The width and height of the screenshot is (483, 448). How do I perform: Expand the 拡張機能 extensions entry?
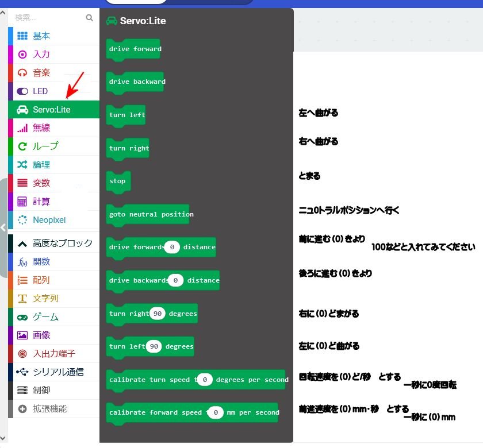22,409
